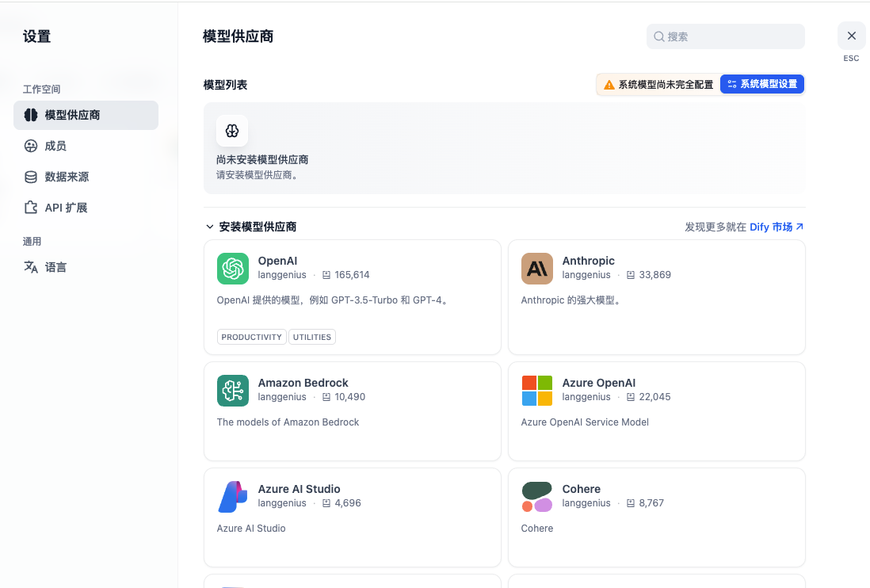Click inside the 搜索 search field
The width and height of the screenshot is (870, 588).
coord(724,36)
